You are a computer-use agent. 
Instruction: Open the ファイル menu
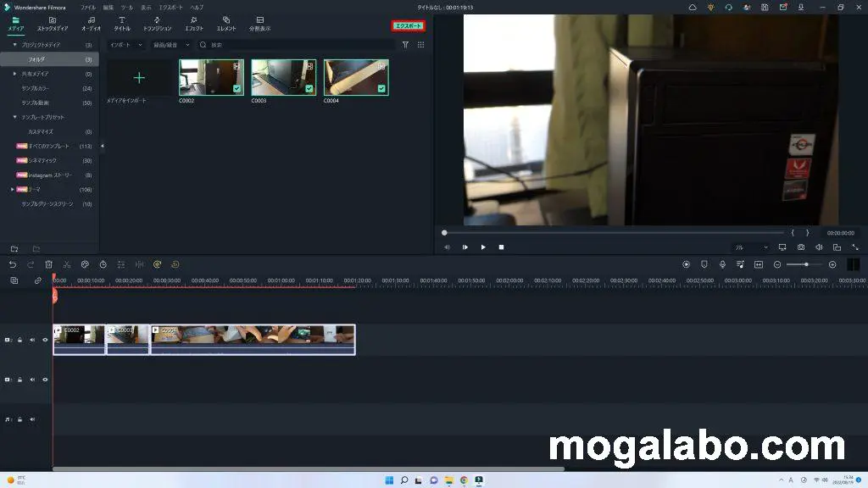pyautogui.click(x=88, y=7)
